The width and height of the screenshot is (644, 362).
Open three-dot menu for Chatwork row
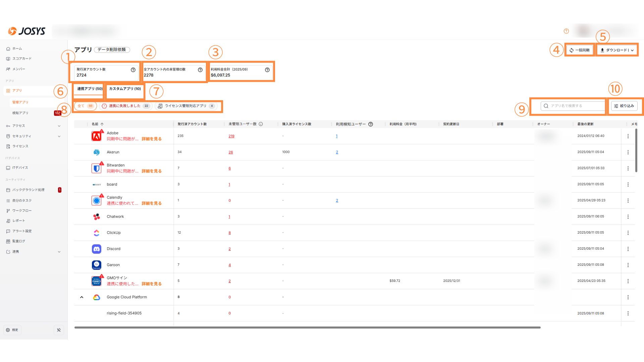click(628, 217)
